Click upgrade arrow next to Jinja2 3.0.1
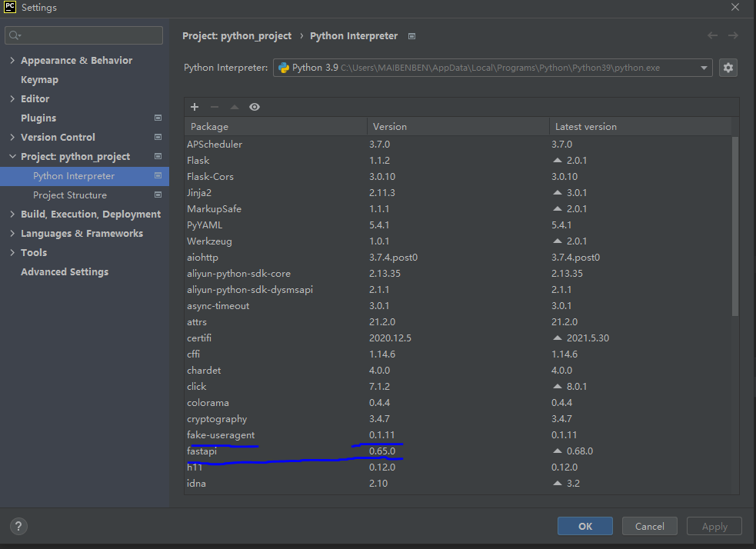Viewport: 756px width, 549px height. (558, 192)
